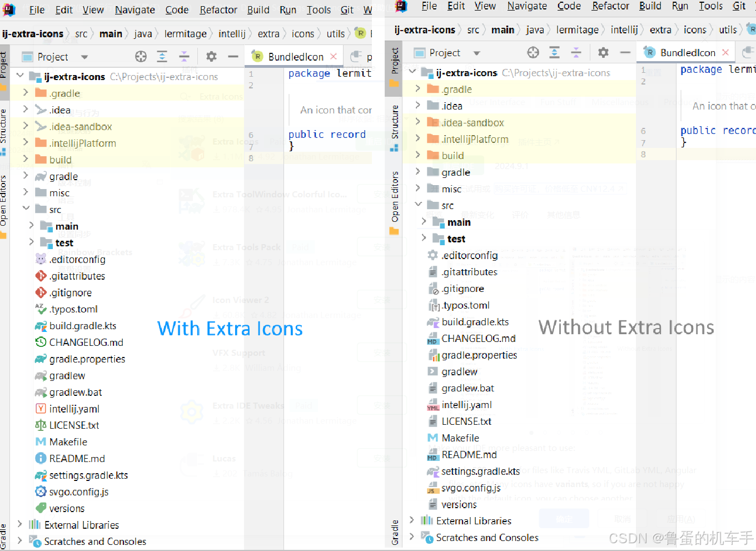Click Collapse All icon in right Project toolbar
This screenshot has height=551, width=756.
[576, 52]
